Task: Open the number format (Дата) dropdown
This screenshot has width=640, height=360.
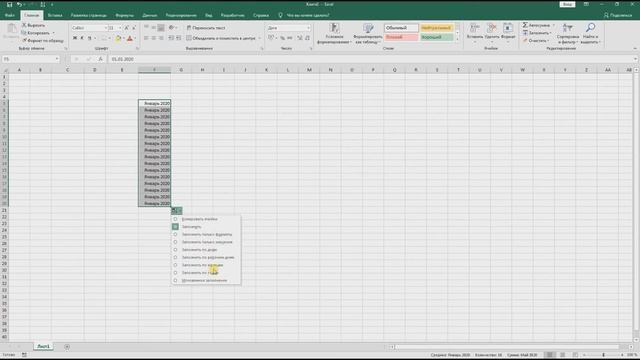Action: (308, 28)
